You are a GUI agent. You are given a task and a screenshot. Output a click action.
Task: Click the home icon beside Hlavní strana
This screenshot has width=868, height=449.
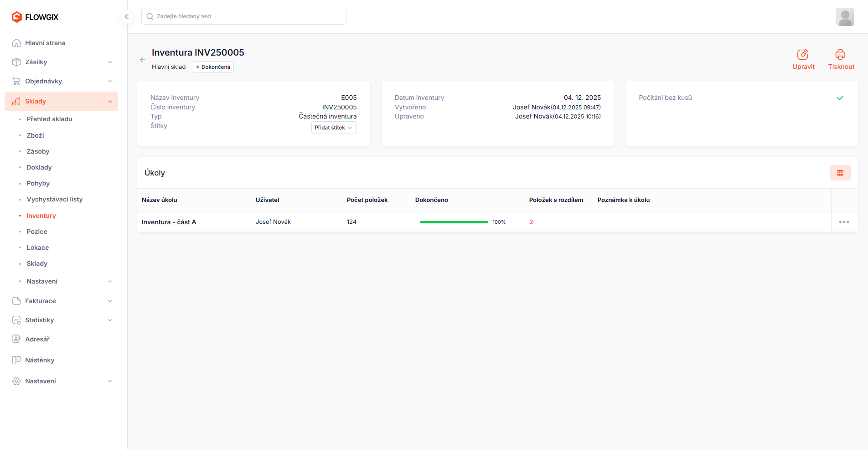pos(16,42)
